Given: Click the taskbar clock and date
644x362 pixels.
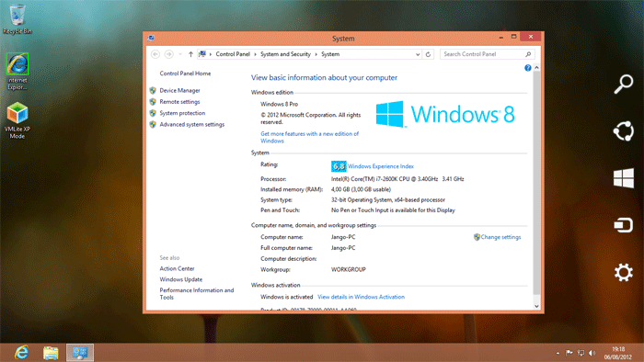Looking at the screenshot, I should (x=618, y=353).
